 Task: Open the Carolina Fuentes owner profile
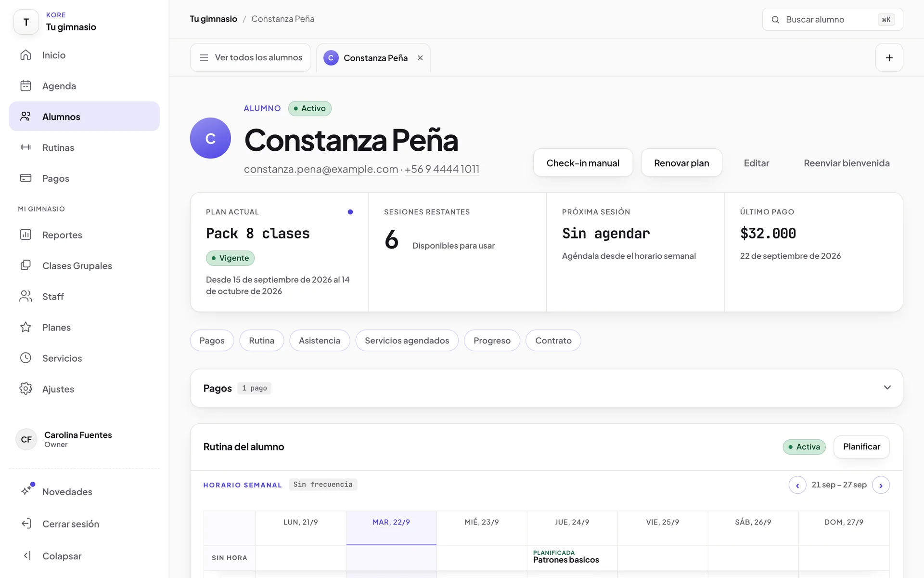[84, 439]
